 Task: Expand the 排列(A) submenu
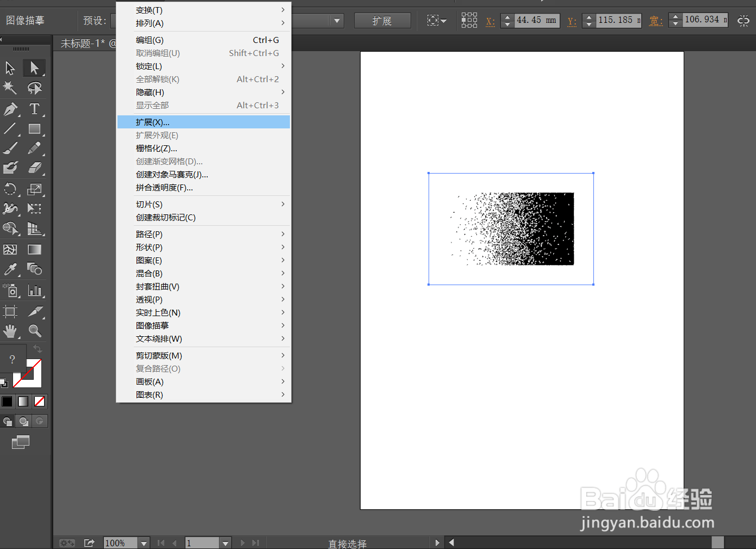click(x=204, y=23)
